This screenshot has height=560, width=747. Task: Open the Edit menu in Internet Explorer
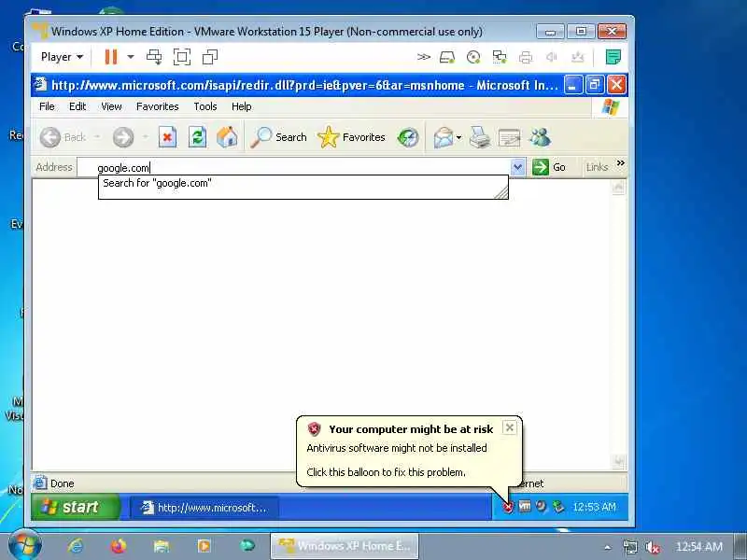tap(78, 106)
